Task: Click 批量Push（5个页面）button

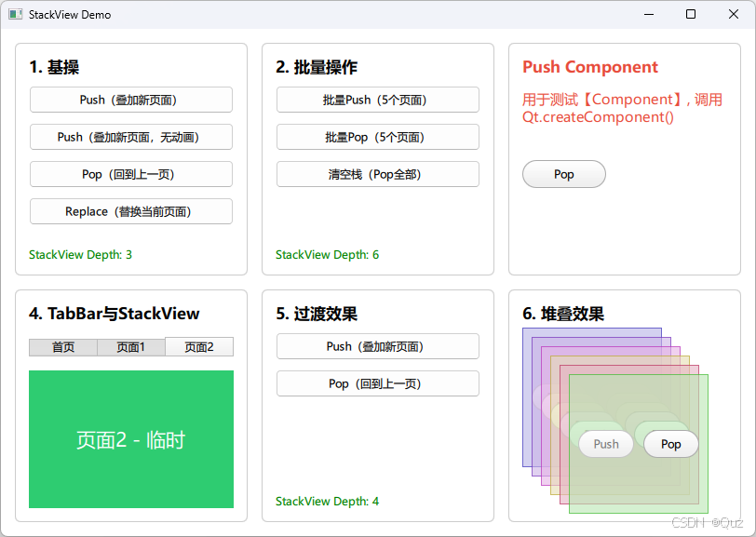Action: click(377, 100)
